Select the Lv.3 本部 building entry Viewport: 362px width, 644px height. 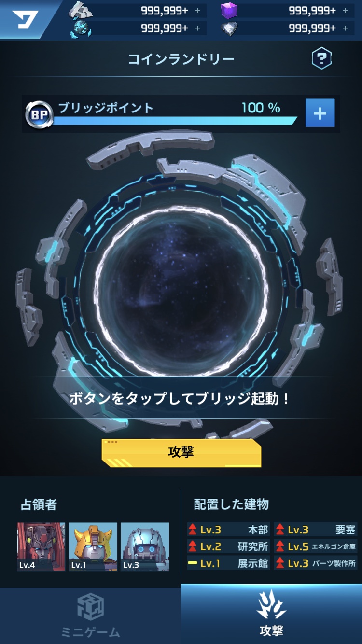click(228, 530)
